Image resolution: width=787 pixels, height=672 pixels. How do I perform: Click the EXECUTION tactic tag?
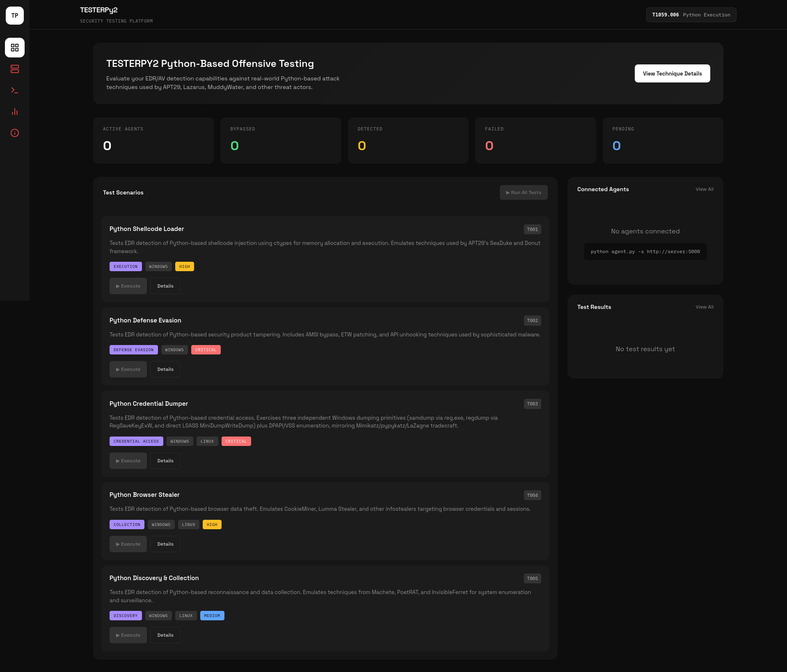coord(126,267)
